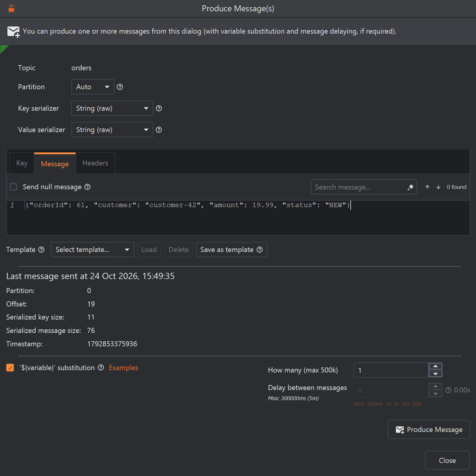
Task: Click the timestamp value 1792853375936
Action: tap(112, 344)
